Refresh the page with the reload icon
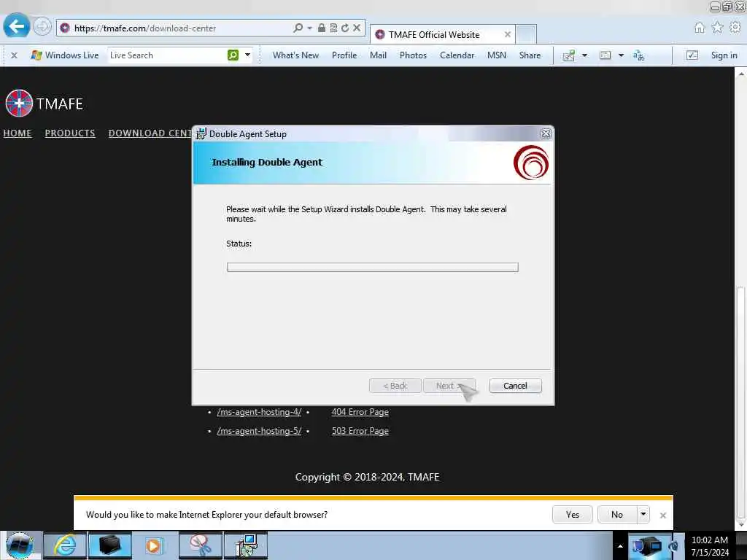 (x=345, y=28)
